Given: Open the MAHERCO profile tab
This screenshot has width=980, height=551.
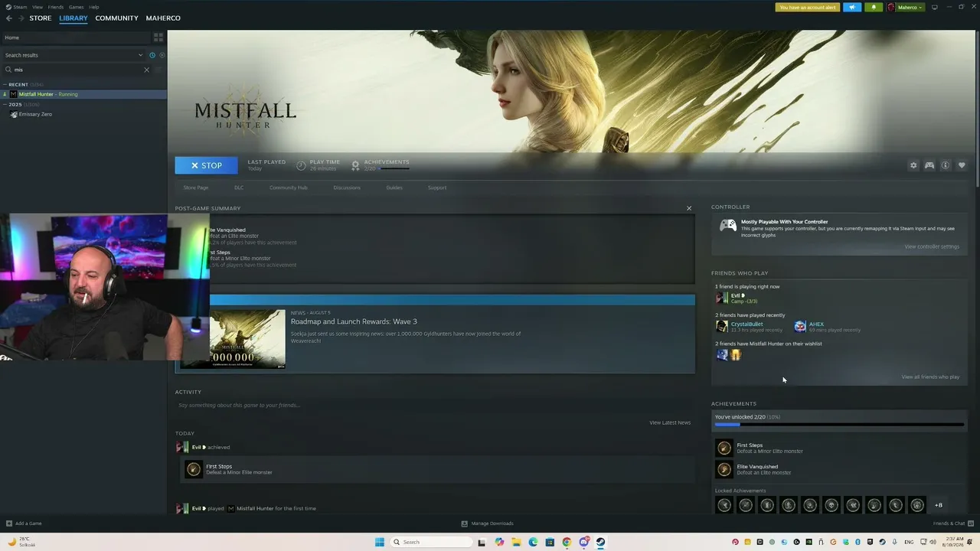Looking at the screenshot, I should pos(163,18).
